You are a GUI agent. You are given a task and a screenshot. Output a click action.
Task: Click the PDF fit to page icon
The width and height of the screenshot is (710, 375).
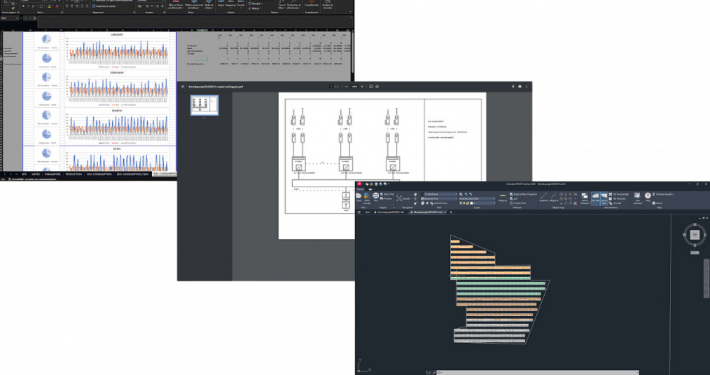tap(371, 87)
